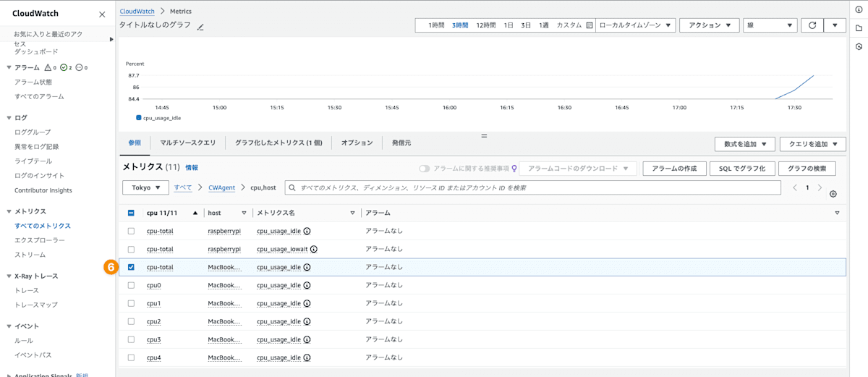Open the custom time range calendar icon
The height and width of the screenshot is (377, 868).
(x=590, y=25)
